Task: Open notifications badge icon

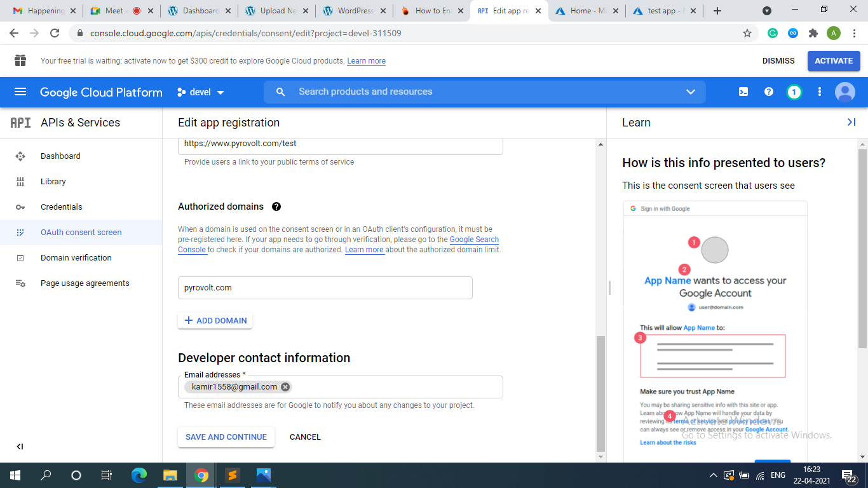Action: 794,92
